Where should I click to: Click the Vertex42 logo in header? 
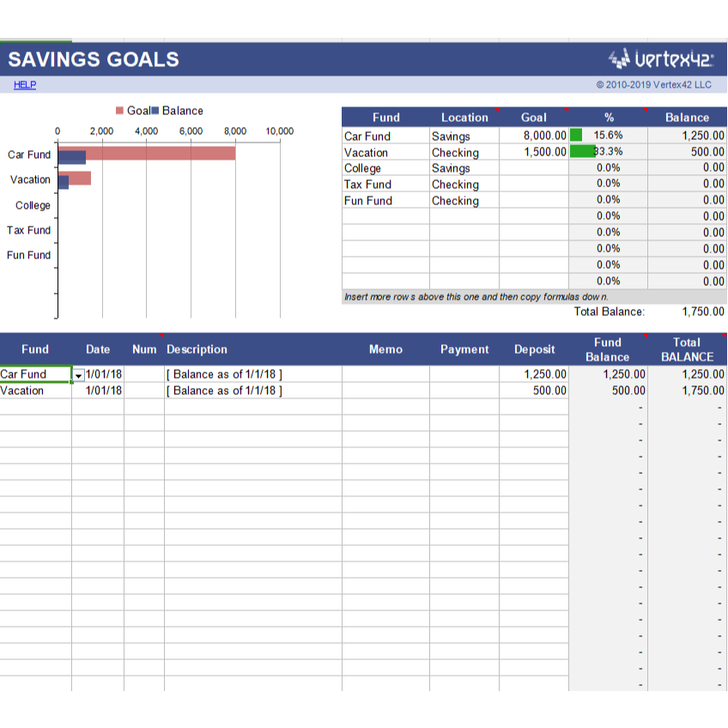coord(661,58)
